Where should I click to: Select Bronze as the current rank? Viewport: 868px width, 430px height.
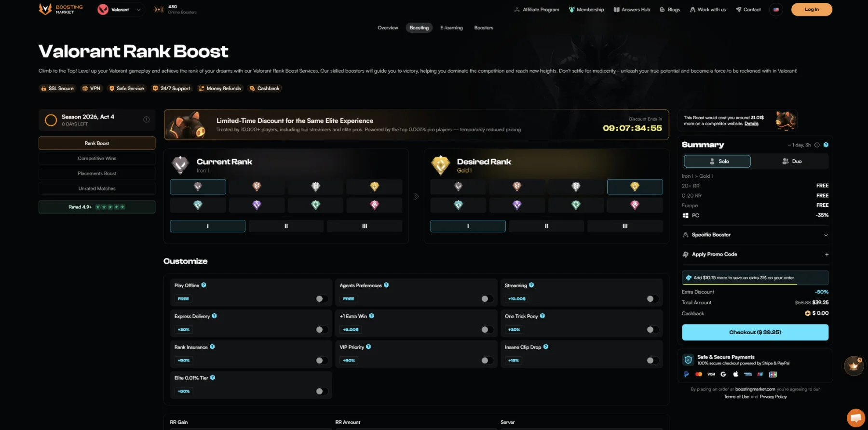coord(257,187)
